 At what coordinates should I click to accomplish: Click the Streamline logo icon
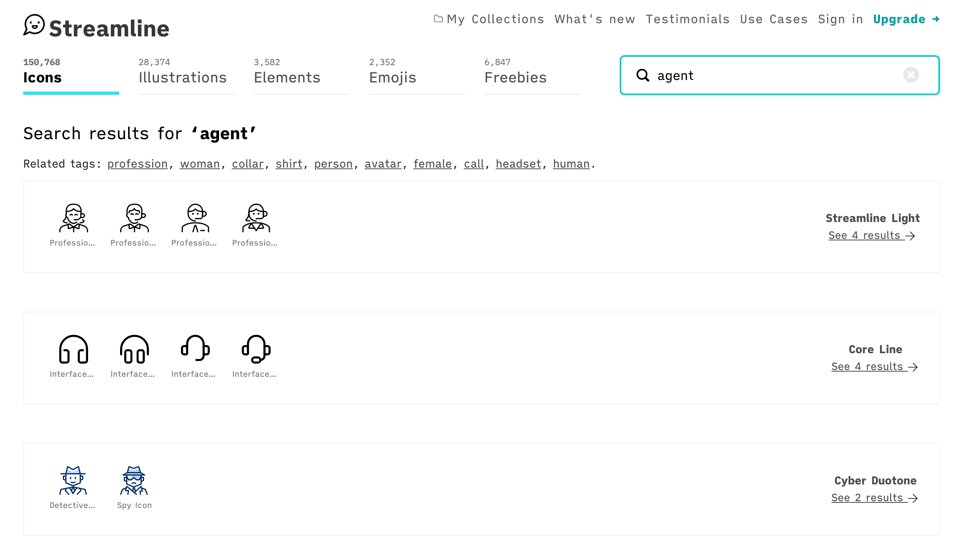[x=34, y=25]
